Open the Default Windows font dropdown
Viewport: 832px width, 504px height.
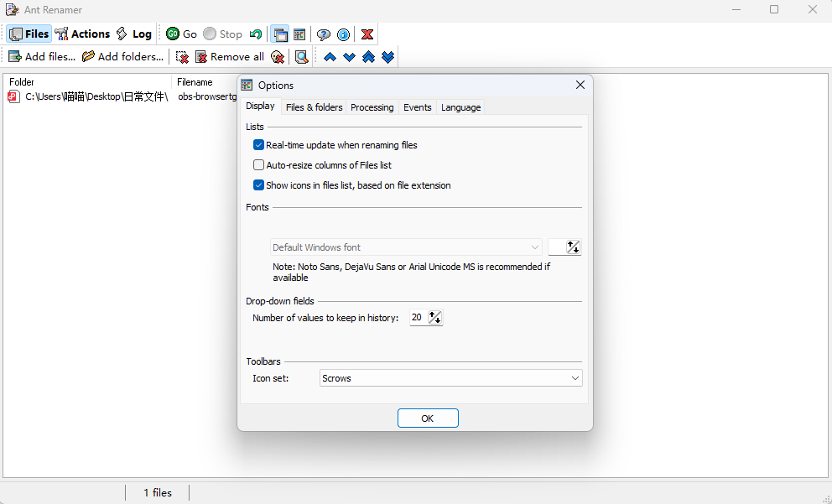tap(406, 247)
